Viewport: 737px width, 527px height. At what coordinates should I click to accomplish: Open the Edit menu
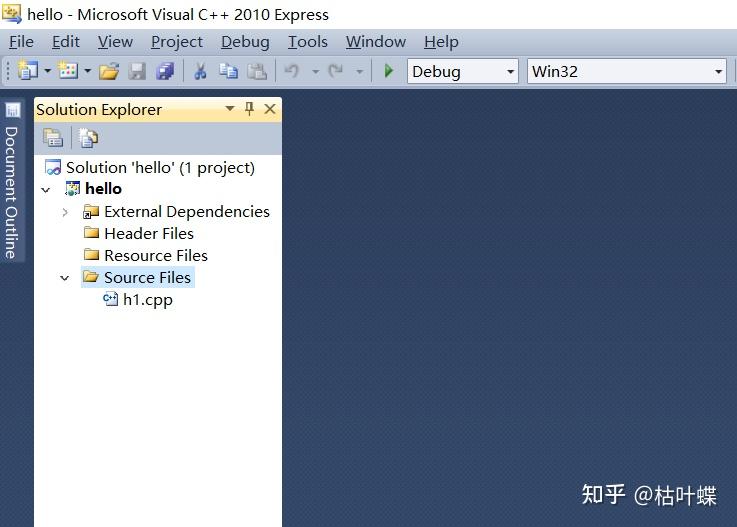[x=66, y=42]
